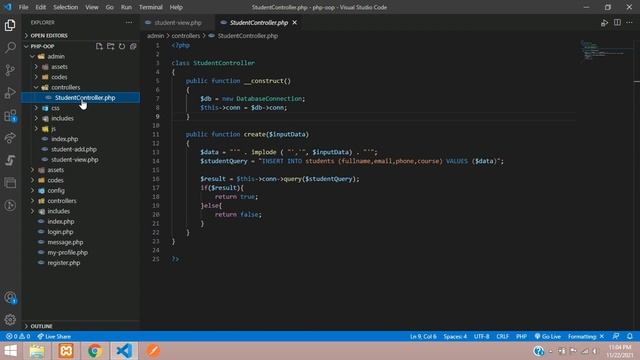Change CRLF end of line sequence

coord(502,336)
